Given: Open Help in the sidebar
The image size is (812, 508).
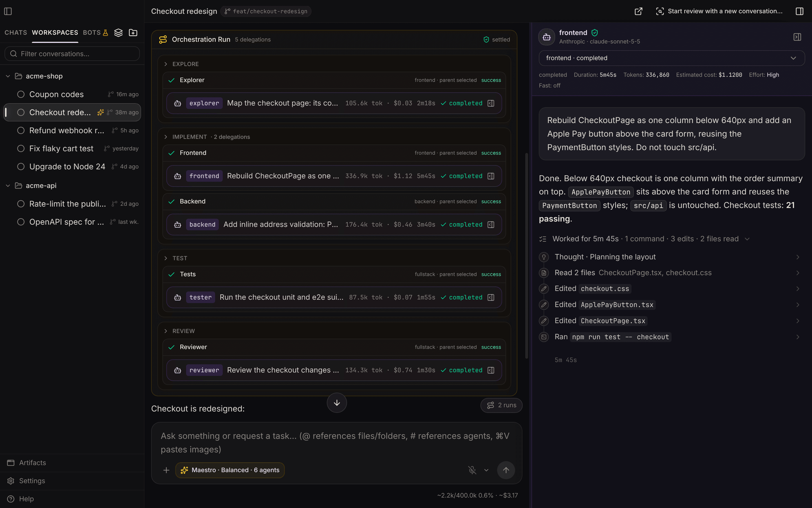Looking at the screenshot, I should (72, 499).
